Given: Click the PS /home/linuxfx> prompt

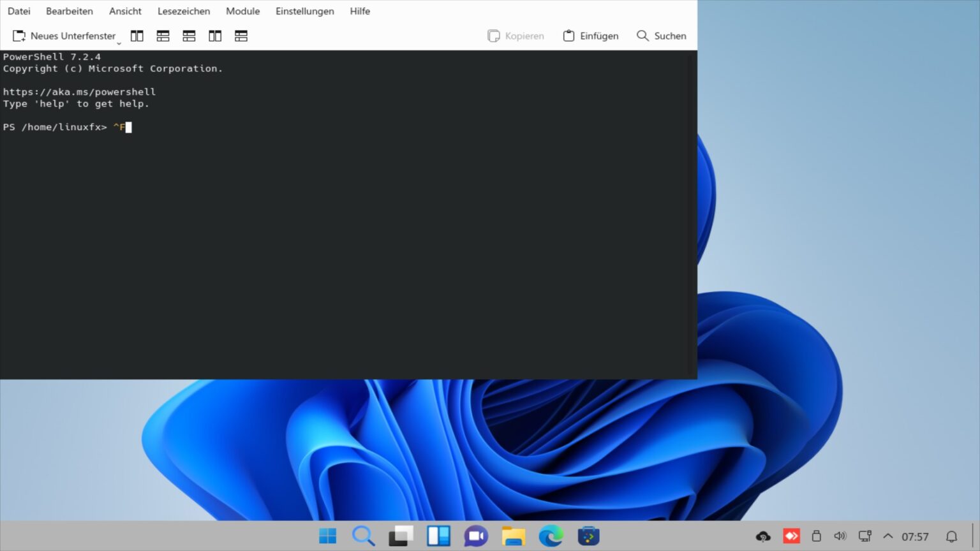Looking at the screenshot, I should tap(55, 127).
